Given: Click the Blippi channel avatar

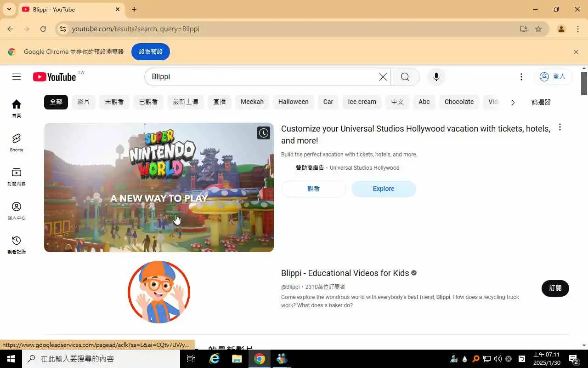Looking at the screenshot, I should coord(159,292).
